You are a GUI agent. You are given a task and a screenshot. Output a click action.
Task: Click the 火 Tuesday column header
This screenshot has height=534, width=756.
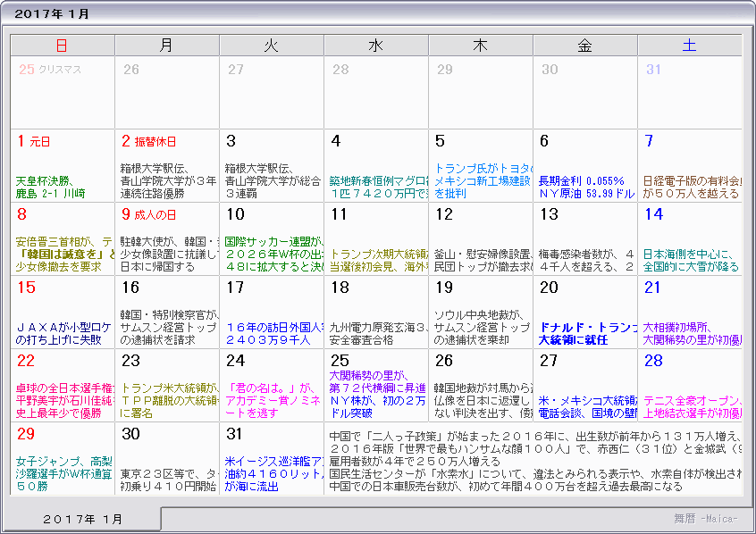coord(272,46)
